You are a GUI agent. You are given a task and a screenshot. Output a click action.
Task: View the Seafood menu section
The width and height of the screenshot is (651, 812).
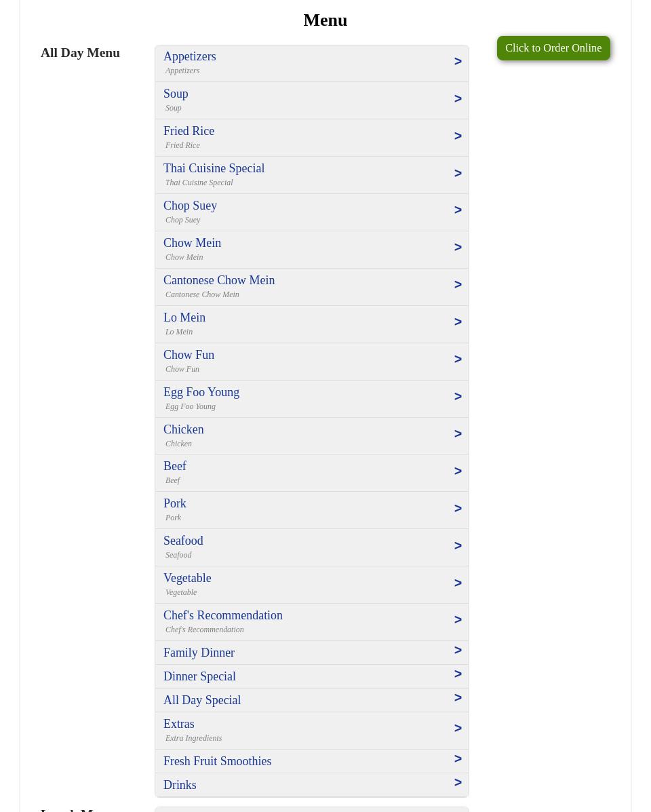pos(183,541)
